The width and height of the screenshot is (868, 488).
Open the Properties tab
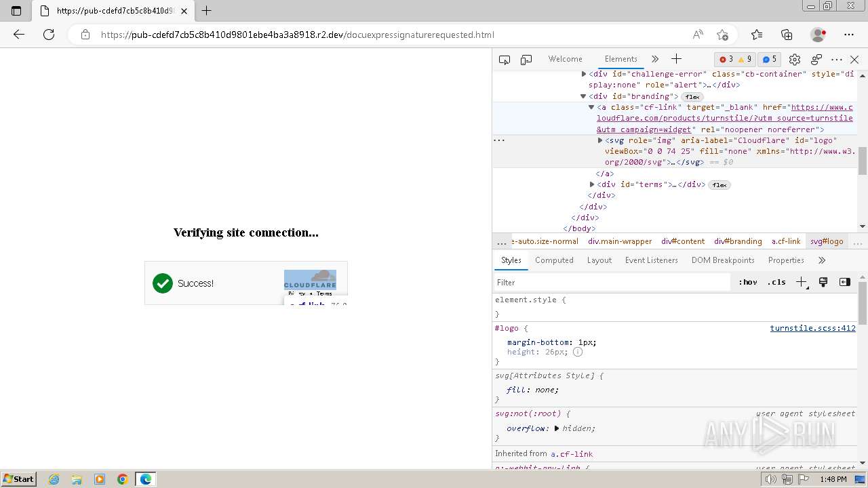coord(786,260)
